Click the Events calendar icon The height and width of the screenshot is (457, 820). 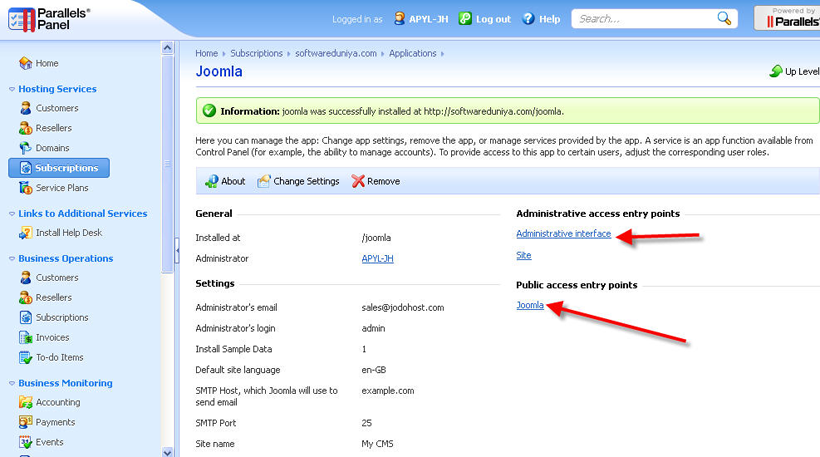[25, 442]
